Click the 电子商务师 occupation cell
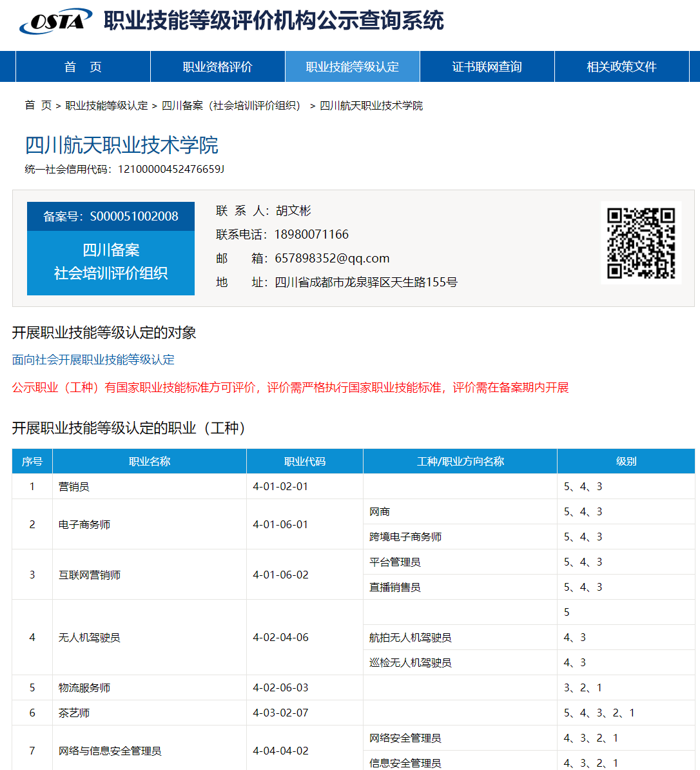The height and width of the screenshot is (770, 700). 84,525
